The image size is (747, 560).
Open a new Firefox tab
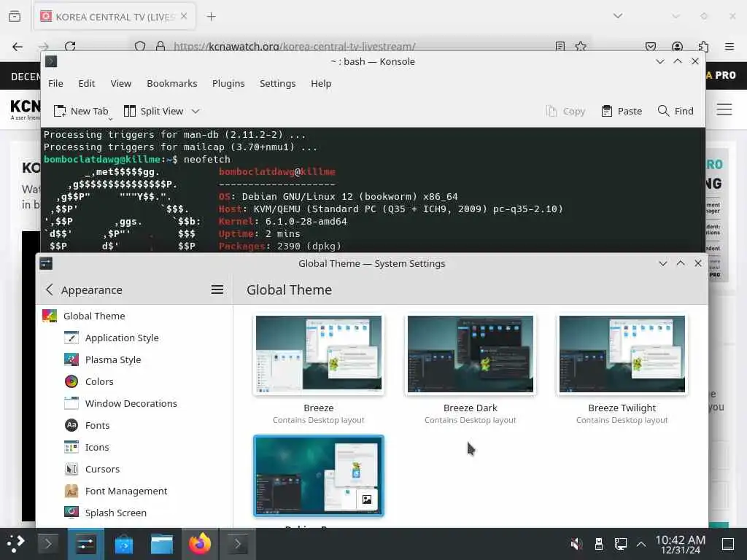tap(211, 17)
